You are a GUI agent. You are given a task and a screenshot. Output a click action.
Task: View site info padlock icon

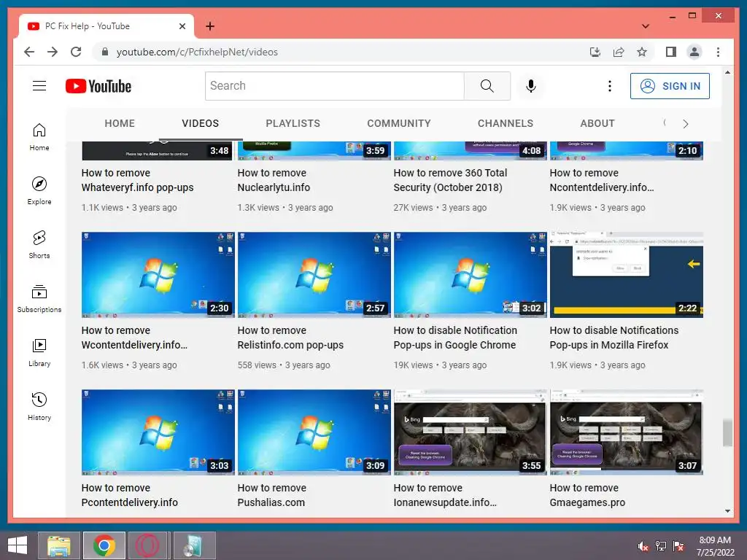click(105, 52)
